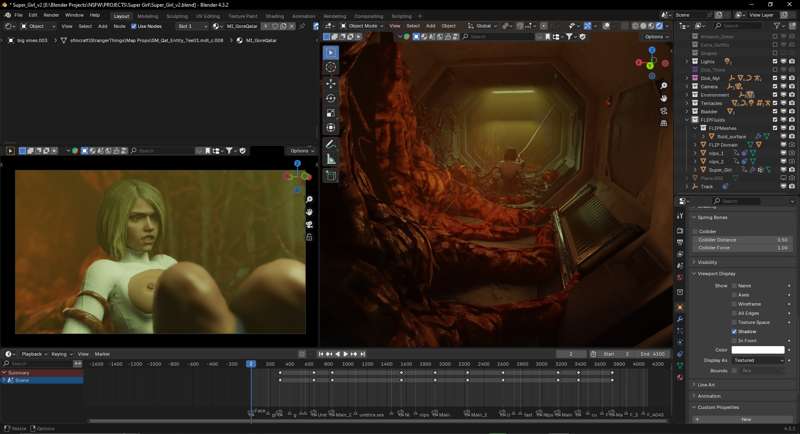This screenshot has width=800, height=434.
Task: Pick the Annotate tool in viewport toolbar
Action: (331, 144)
